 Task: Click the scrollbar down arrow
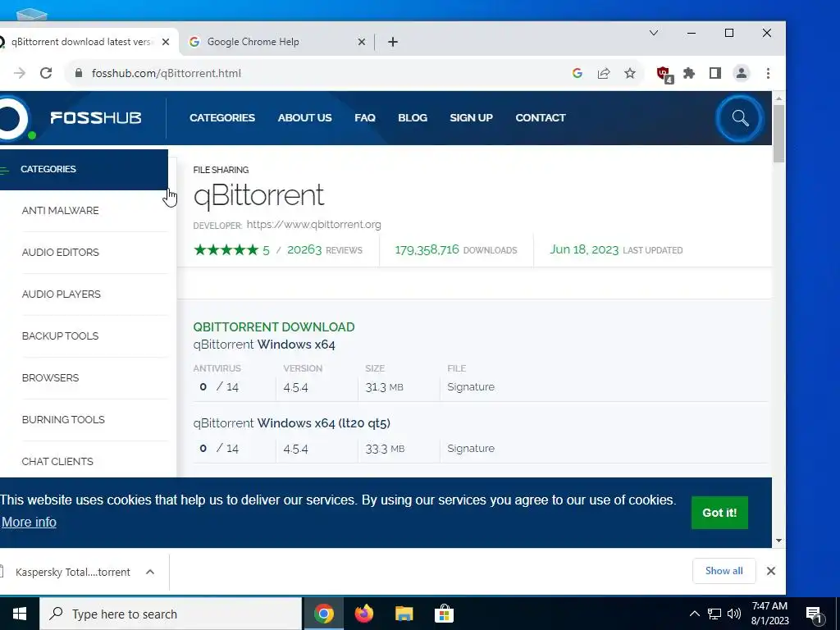779,541
